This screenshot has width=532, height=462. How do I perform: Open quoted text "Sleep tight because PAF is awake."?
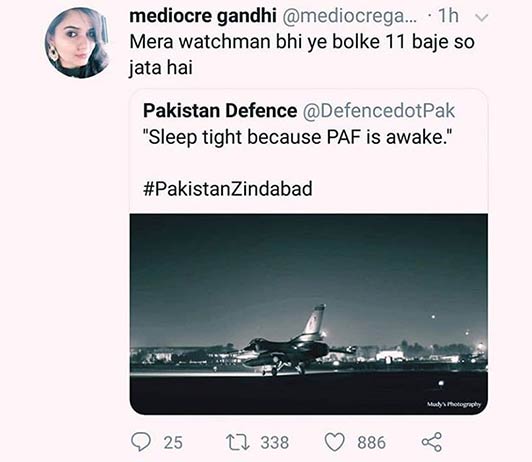point(297,137)
